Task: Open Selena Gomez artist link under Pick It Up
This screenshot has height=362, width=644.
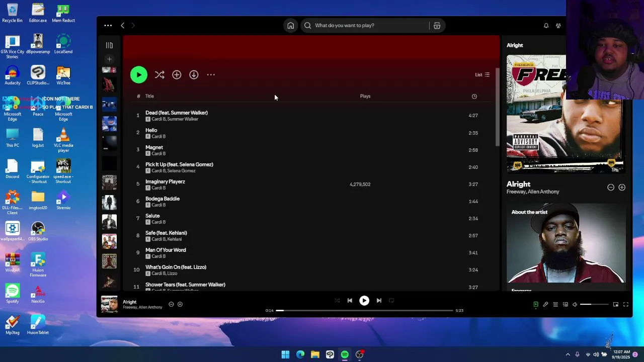Action: point(181,171)
